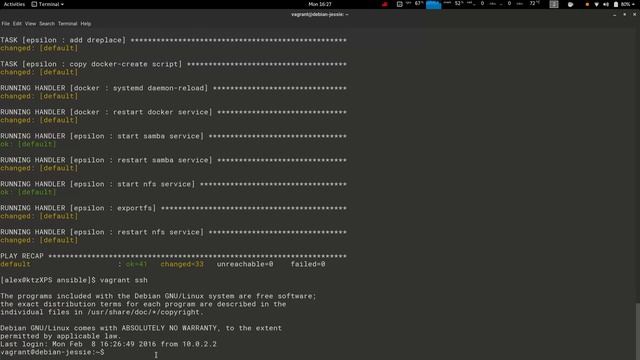Click 'TASK [epsilon : add dreplace]' line

point(173,40)
